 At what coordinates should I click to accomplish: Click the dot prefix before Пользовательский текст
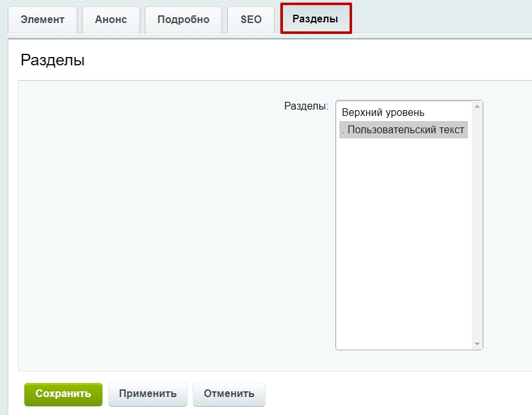pyautogui.click(x=343, y=132)
